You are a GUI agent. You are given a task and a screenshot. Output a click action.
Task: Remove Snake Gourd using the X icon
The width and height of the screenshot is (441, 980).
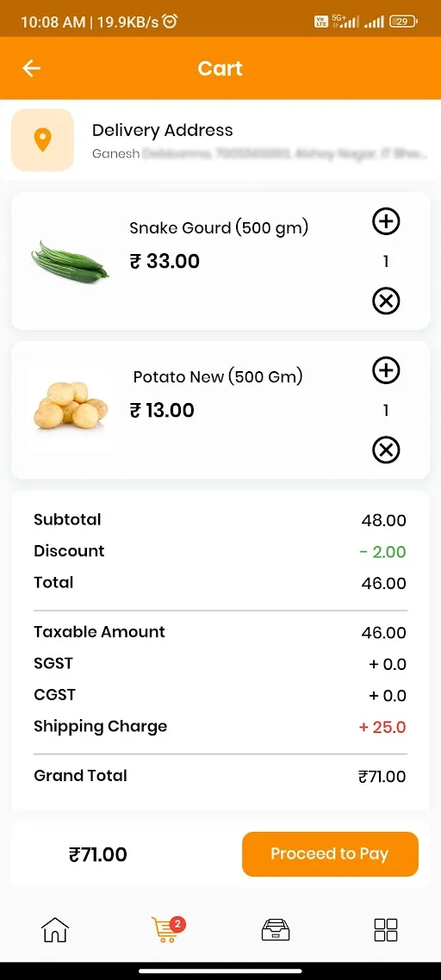click(x=386, y=302)
